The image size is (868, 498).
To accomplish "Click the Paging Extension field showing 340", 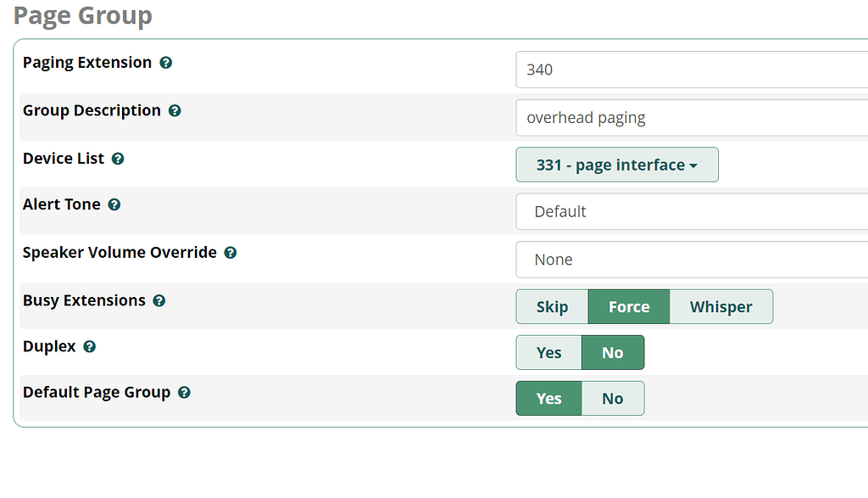I will (x=692, y=70).
